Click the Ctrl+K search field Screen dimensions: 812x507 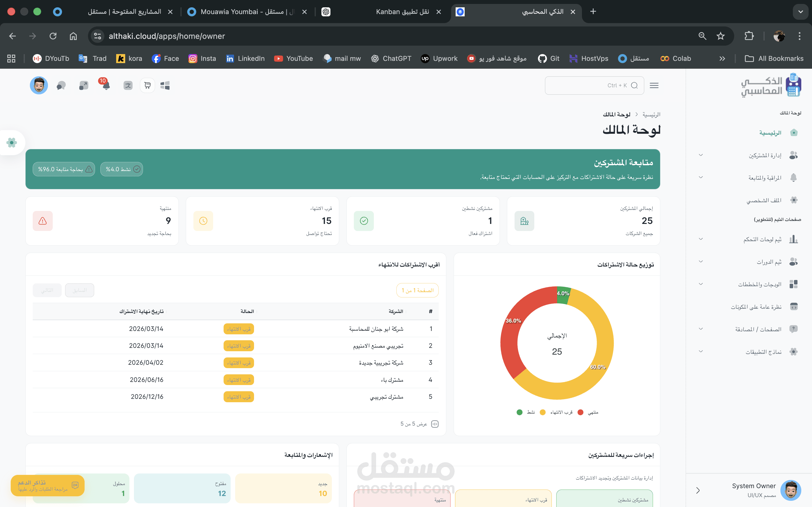(x=594, y=85)
